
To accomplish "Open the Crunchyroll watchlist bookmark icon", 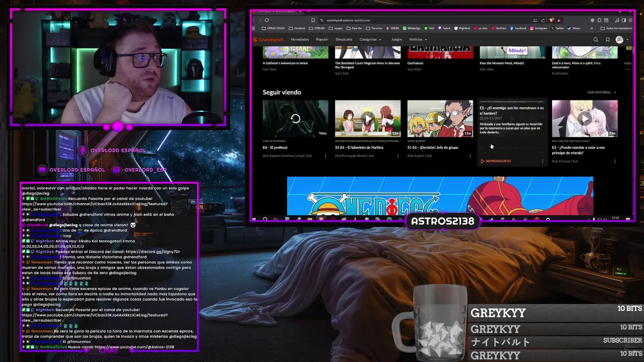I will (x=608, y=39).
